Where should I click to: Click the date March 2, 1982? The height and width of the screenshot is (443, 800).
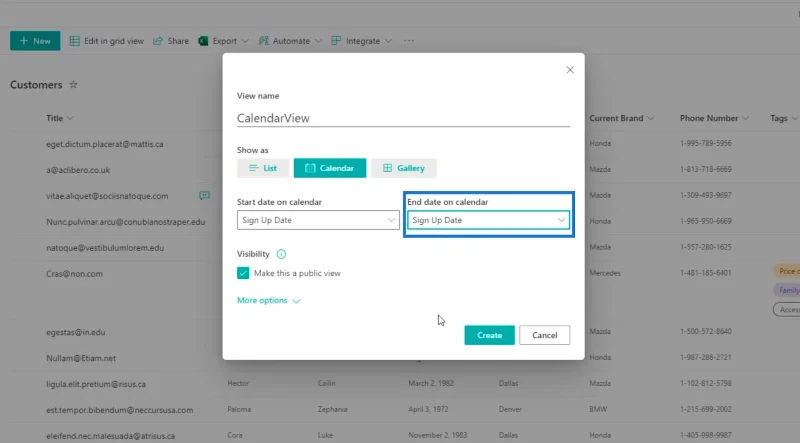pos(431,383)
